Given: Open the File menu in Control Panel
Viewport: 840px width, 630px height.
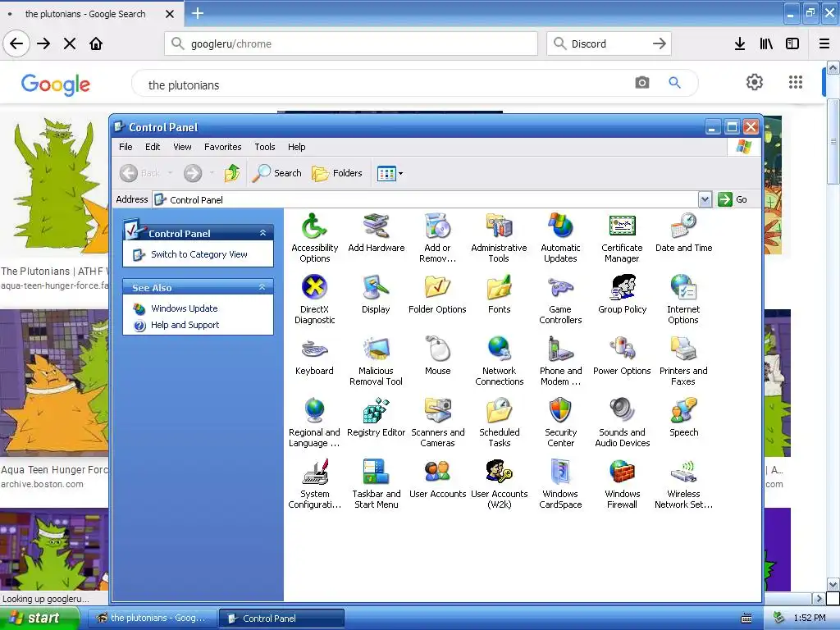Looking at the screenshot, I should point(126,147).
